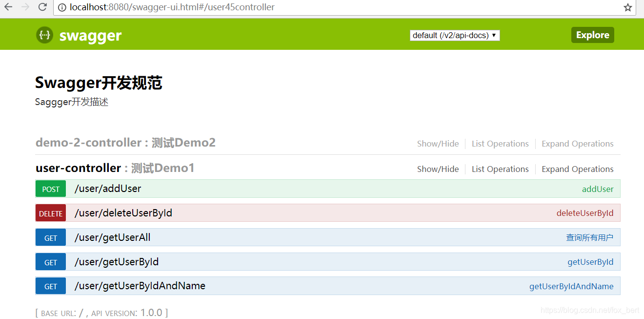Click the Explore button
644x319 pixels.
593,35
